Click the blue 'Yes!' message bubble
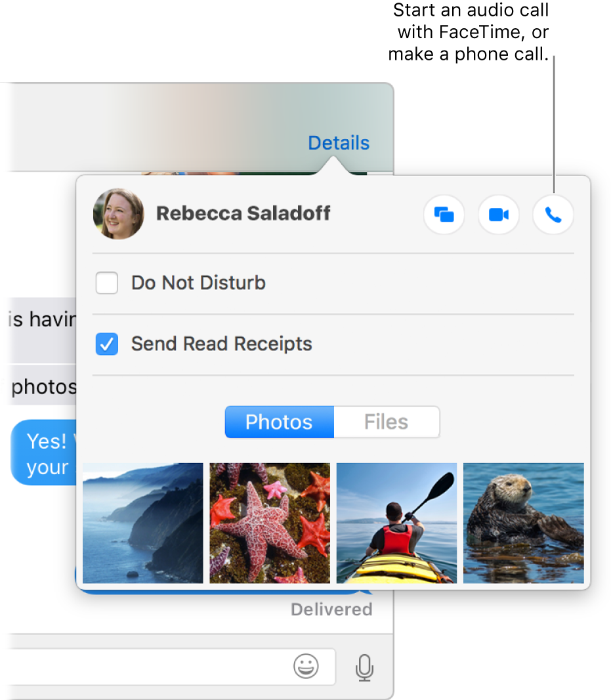The image size is (611, 700). [x=44, y=453]
